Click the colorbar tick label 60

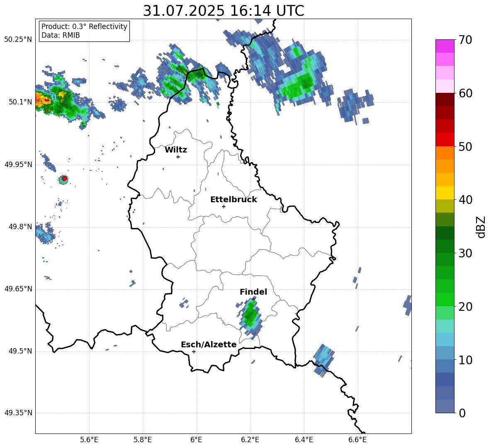[466, 93]
